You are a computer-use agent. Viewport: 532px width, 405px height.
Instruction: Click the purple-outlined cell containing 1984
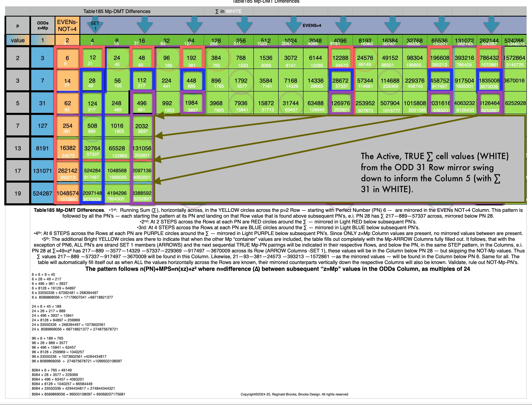[192, 103]
